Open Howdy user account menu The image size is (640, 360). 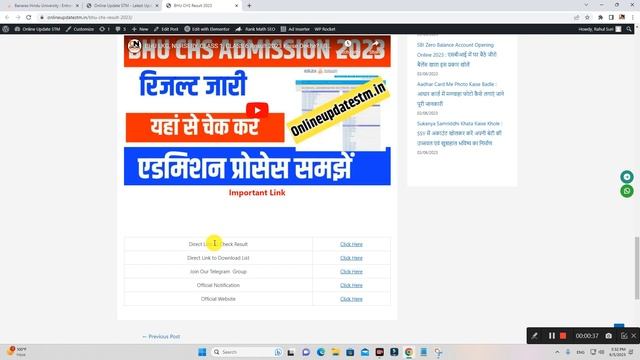[x=600, y=29]
